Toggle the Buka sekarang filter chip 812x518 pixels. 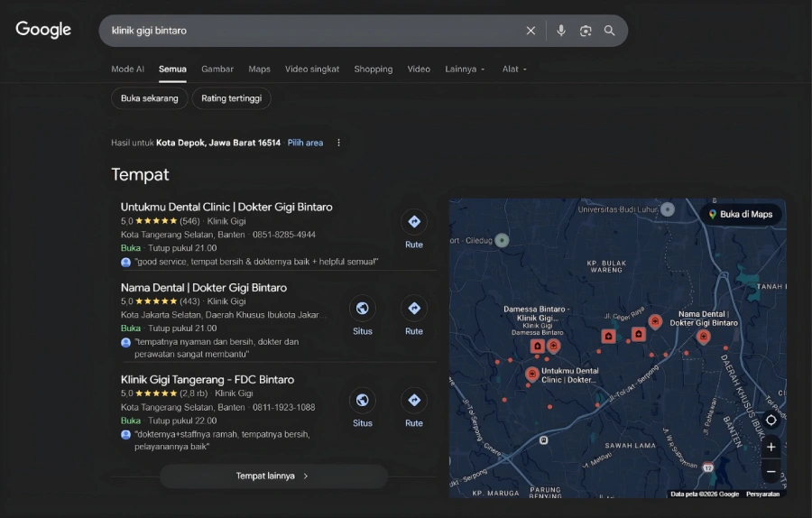pyautogui.click(x=149, y=98)
